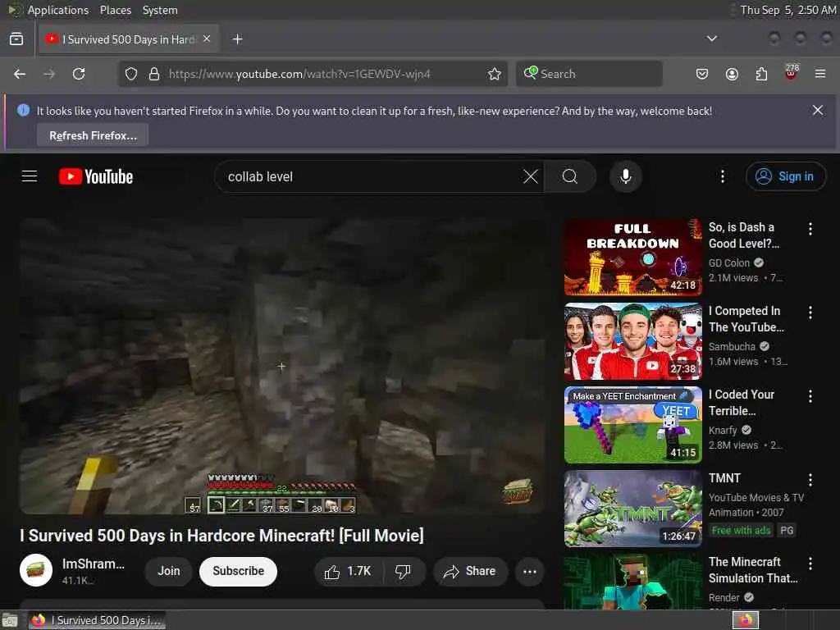The height and width of the screenshot is (630, 840).
Task: Open the uBlock extension badge 278
Action: pyautogui.click(x=792, y=72)
